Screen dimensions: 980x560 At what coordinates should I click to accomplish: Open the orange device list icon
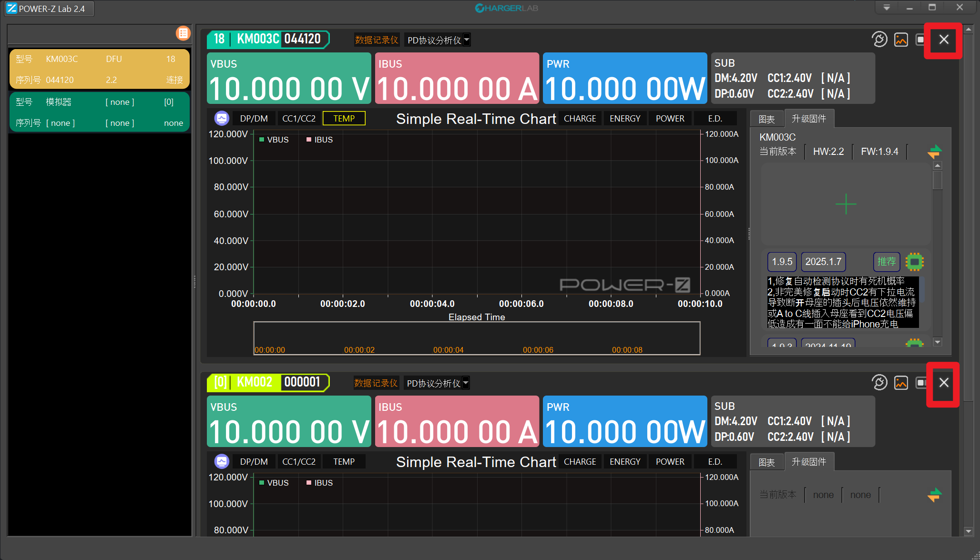coord(183,33)
